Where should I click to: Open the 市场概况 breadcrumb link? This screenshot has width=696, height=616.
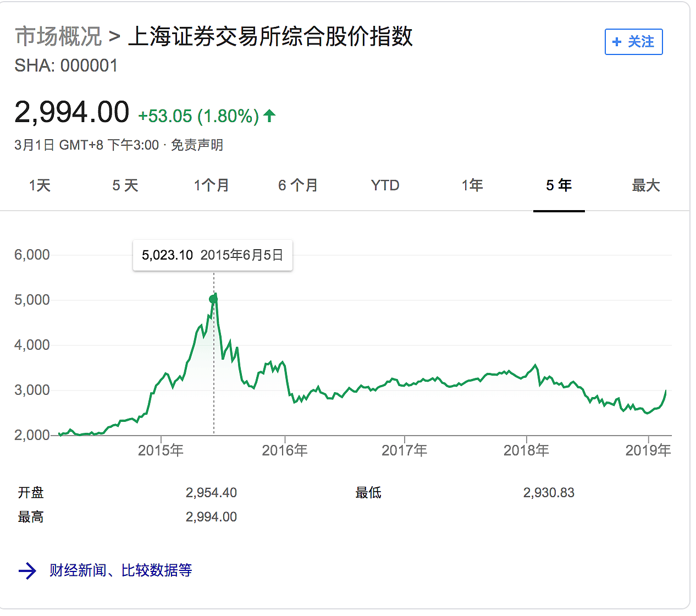(x=58, y=37)
